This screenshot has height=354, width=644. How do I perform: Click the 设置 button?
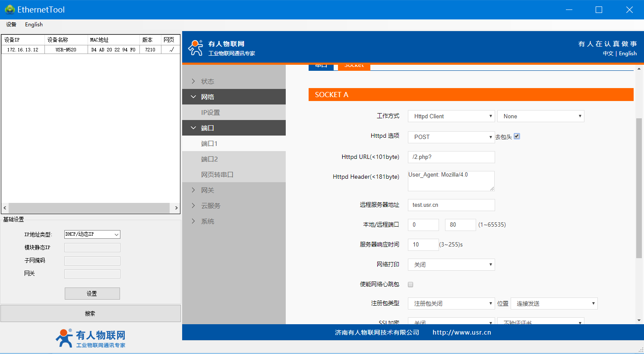[x=92, y=294]
